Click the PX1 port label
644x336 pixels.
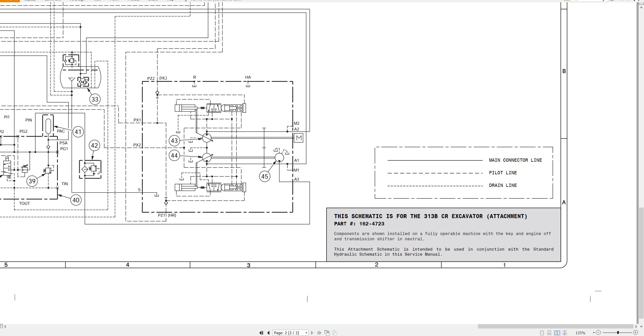point(137,120)
